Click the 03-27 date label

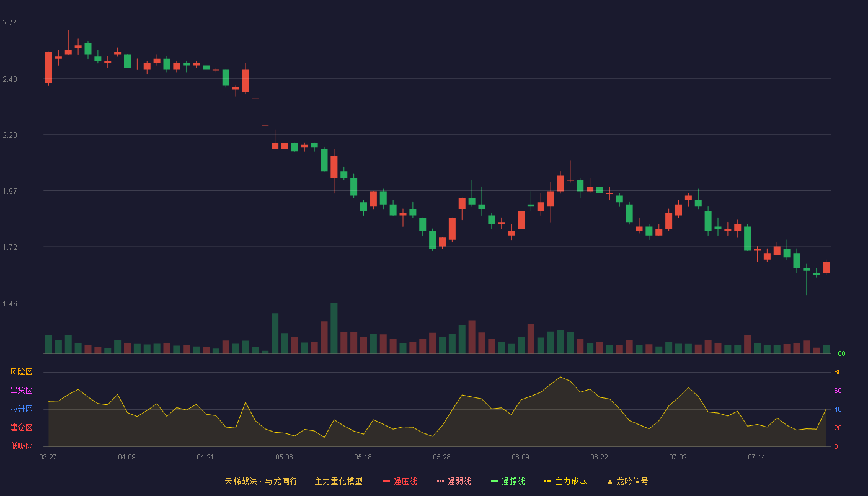tap(48, 457)
